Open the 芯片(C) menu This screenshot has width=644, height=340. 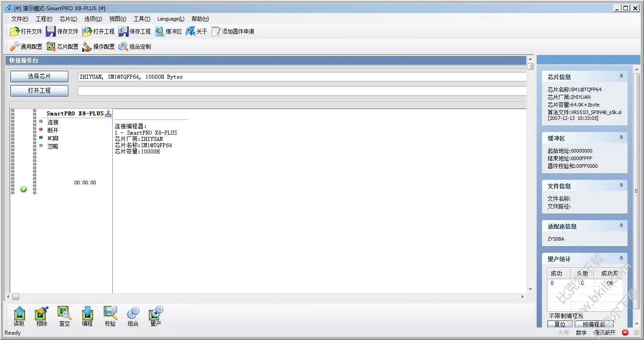68,19
